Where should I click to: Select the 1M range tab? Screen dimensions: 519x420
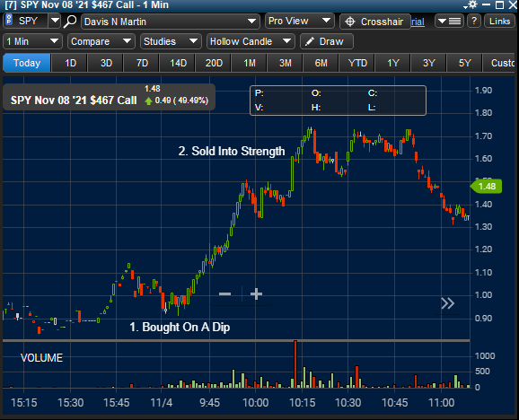[250, 63]
